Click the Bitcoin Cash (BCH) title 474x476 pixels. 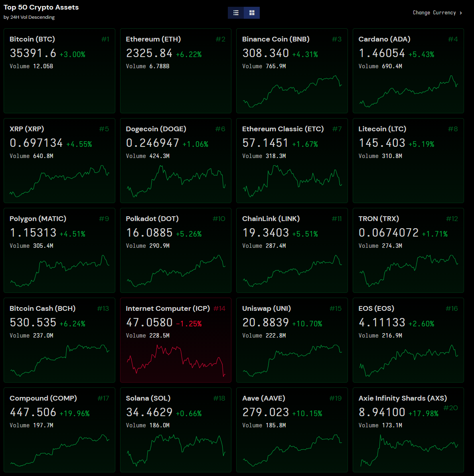point(43,308)
